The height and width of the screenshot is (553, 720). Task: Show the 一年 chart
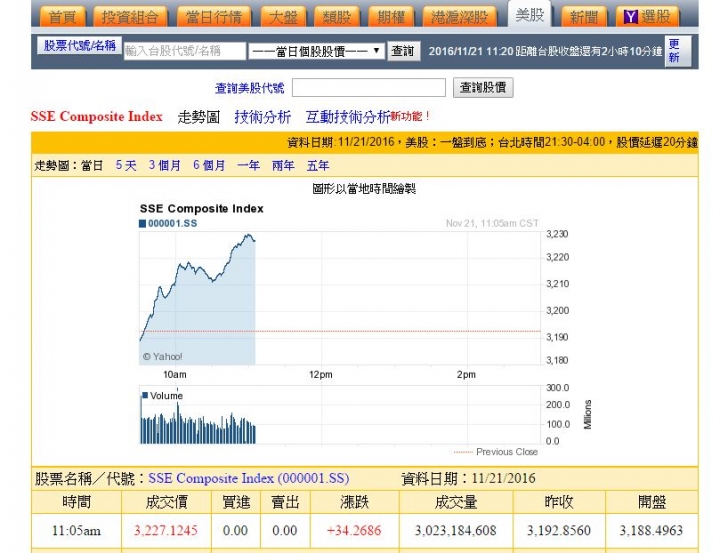click(248, 165)
